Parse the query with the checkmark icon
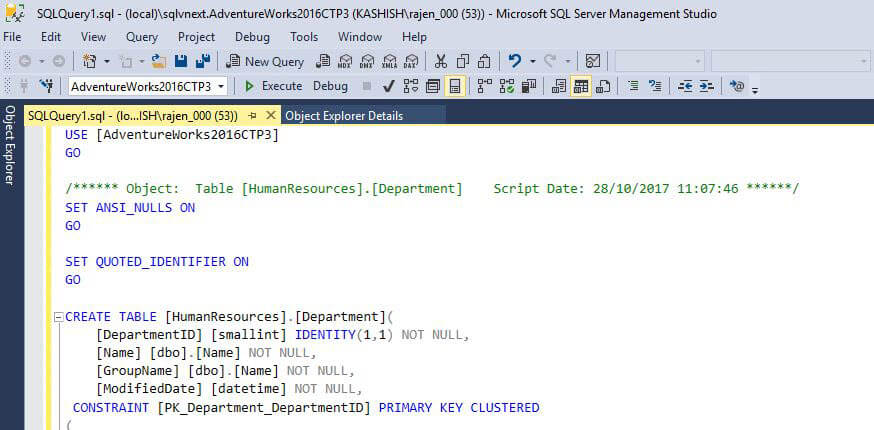This screenshot has width=874, height=430. point(389,86)
